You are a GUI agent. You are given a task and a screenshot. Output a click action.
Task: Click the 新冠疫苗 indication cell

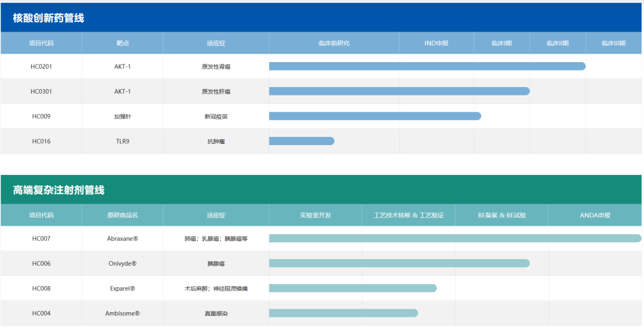point(216,116)
